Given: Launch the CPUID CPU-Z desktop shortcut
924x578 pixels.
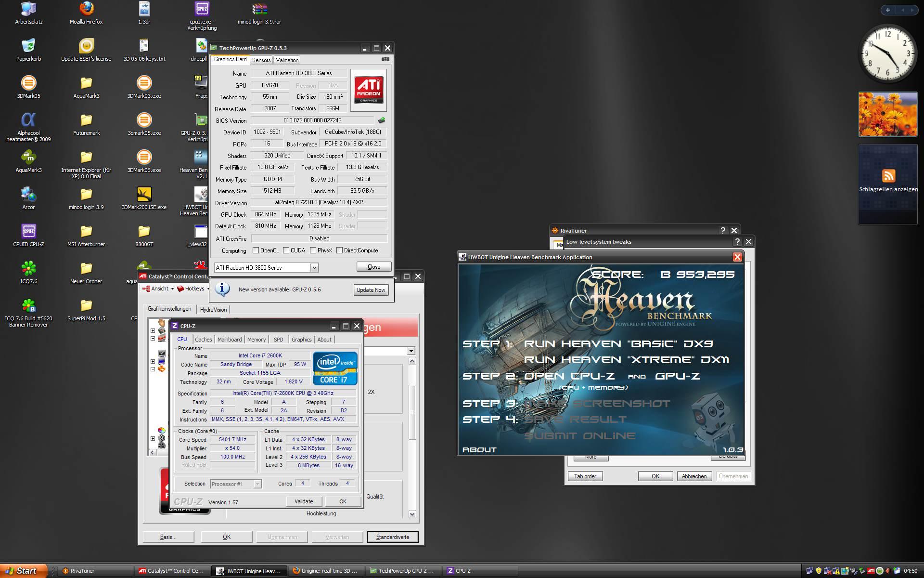Looking at the screenshot, I should 28,236.
